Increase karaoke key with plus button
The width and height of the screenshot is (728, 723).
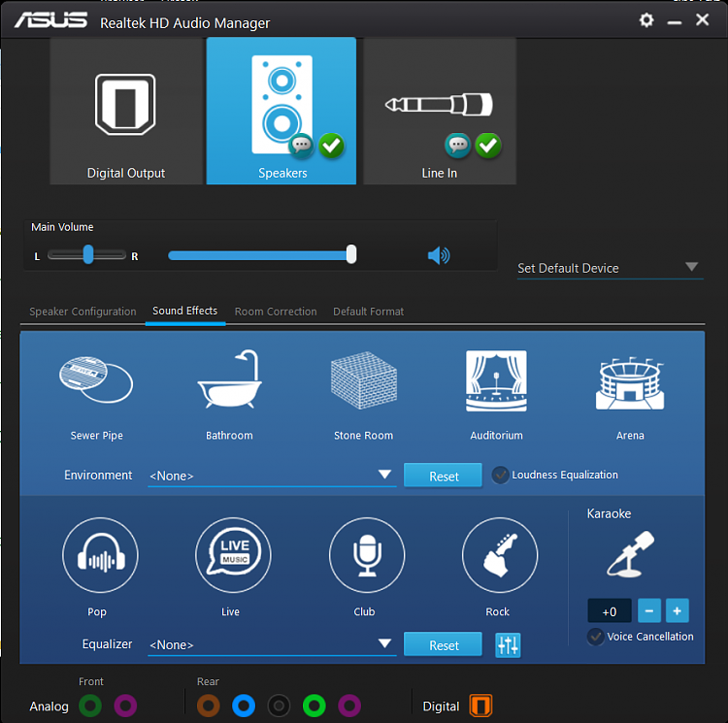coord(677,610)
